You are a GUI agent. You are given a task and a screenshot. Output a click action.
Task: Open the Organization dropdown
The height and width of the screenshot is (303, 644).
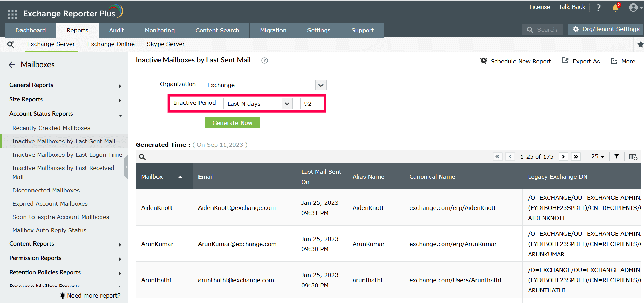(x=265, y=85)
